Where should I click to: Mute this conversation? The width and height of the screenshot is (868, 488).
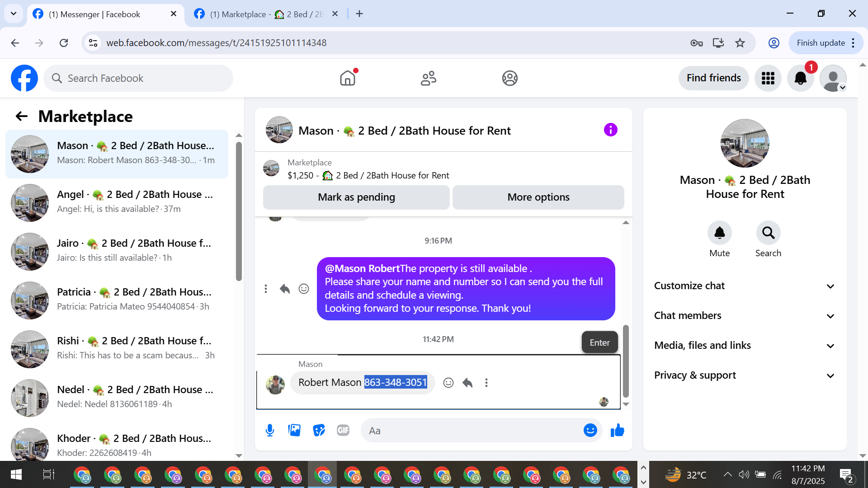[719, 233]
